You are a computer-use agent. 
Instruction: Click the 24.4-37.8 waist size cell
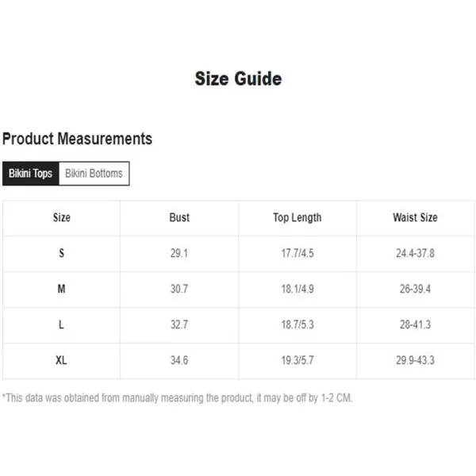pos(415,254)
